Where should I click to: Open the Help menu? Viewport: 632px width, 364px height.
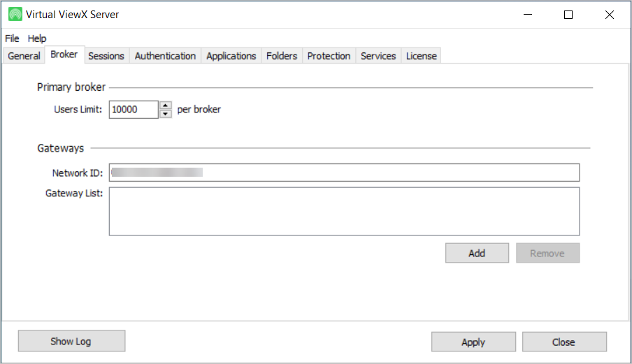pyautogui.click(x=37, y=38)
